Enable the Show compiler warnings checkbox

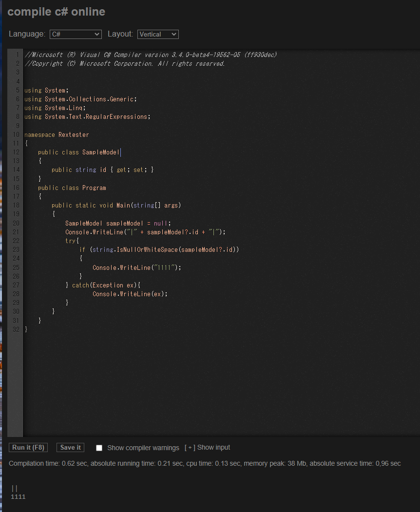[x=99, y=447]
